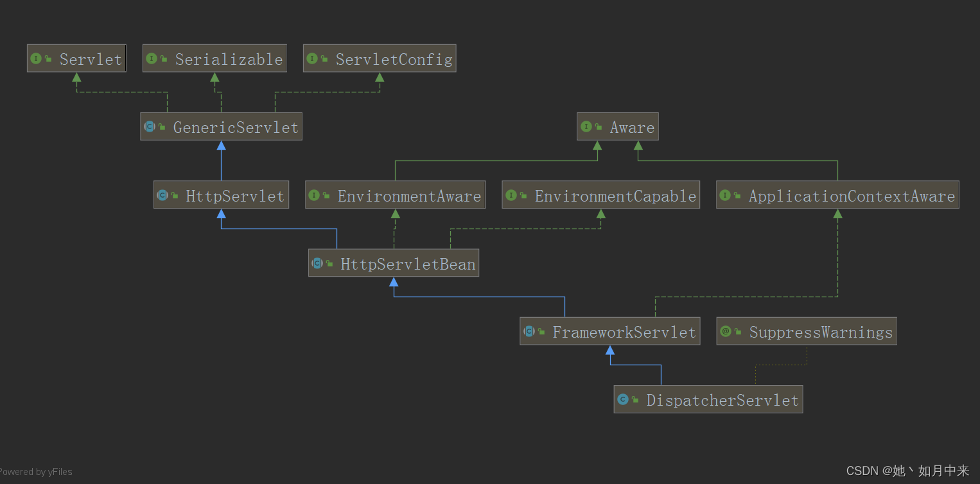Click the visibility lock icon on HttpServlet node
Viewport: 980px width, 484px height.
175,195
